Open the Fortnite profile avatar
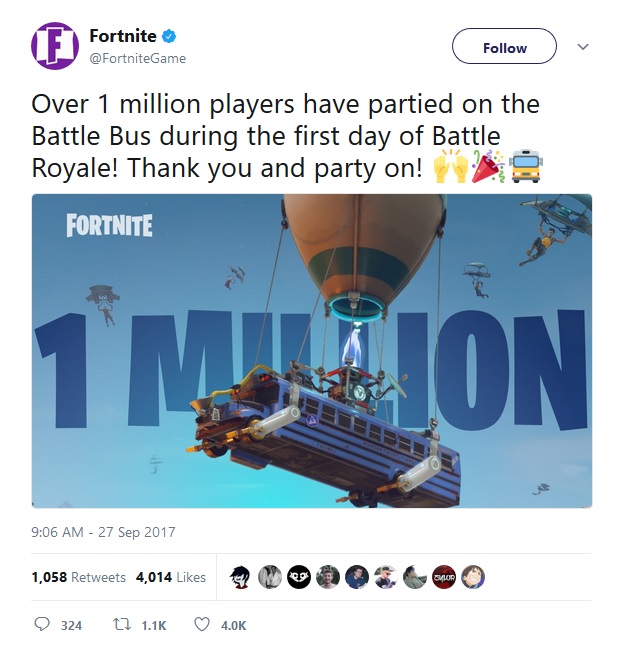This screenshot has width=626, height=653. click(55, 46)
